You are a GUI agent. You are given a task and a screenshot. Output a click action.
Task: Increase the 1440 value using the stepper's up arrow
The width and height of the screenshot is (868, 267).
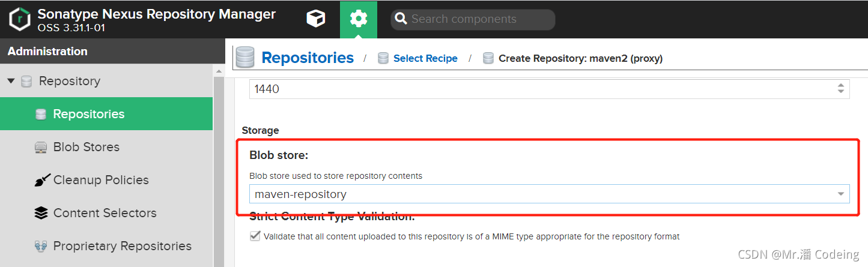click(841, 85)
